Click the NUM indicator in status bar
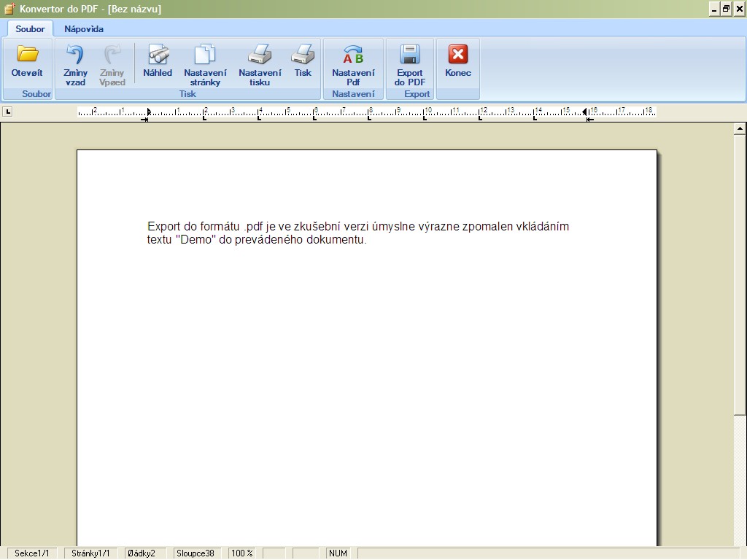Screen dimensions: 747x560 [338, 553]
